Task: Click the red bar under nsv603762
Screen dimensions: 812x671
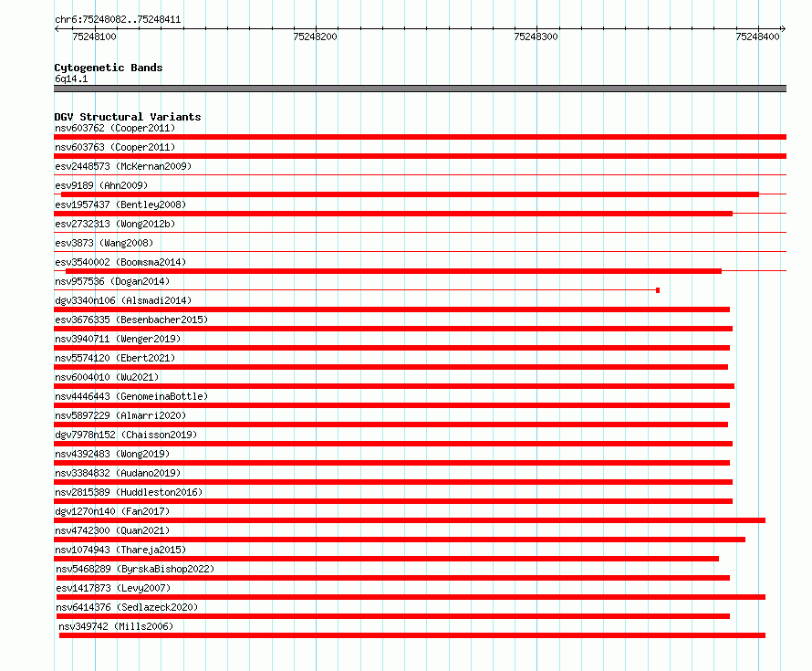Action: 420,137
